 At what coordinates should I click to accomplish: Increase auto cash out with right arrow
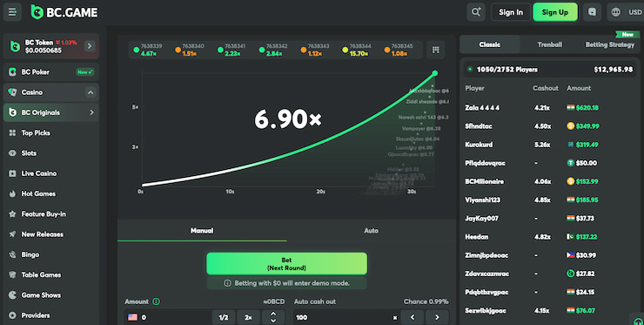(x=437, y=317)
